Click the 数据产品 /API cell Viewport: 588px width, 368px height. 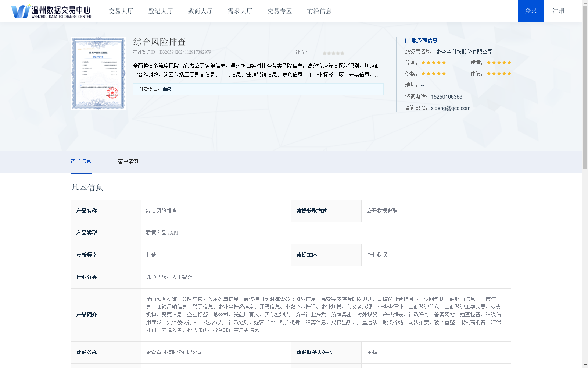[x=326, y=233]
